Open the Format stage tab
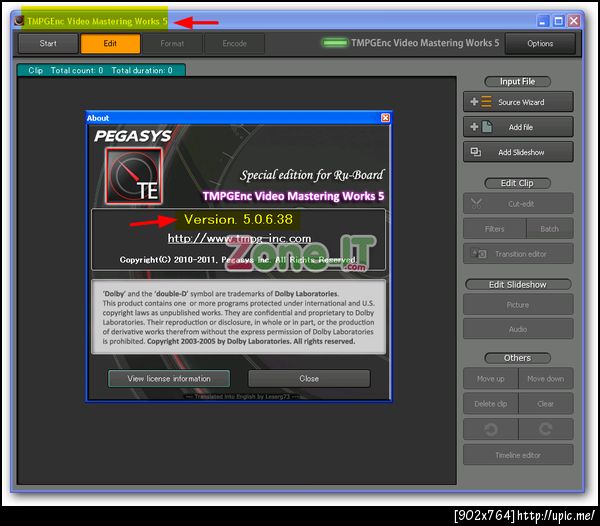 tap(172, 44)
